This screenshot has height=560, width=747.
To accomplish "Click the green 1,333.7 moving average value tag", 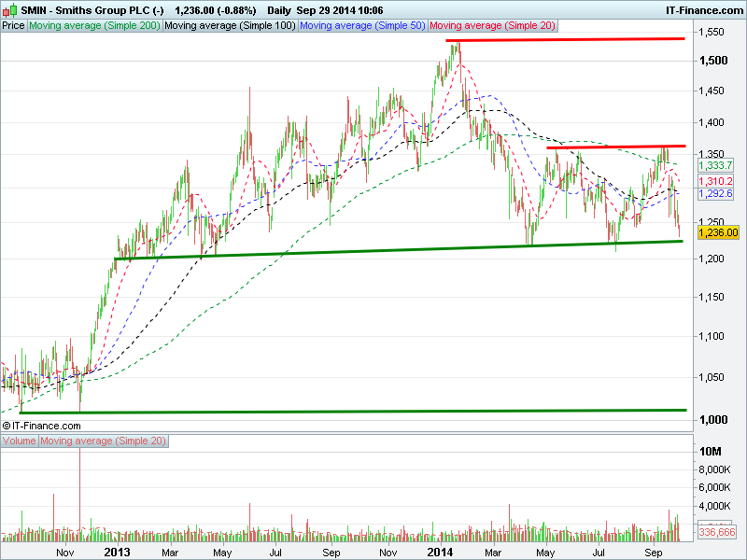I will click(716, 164).
